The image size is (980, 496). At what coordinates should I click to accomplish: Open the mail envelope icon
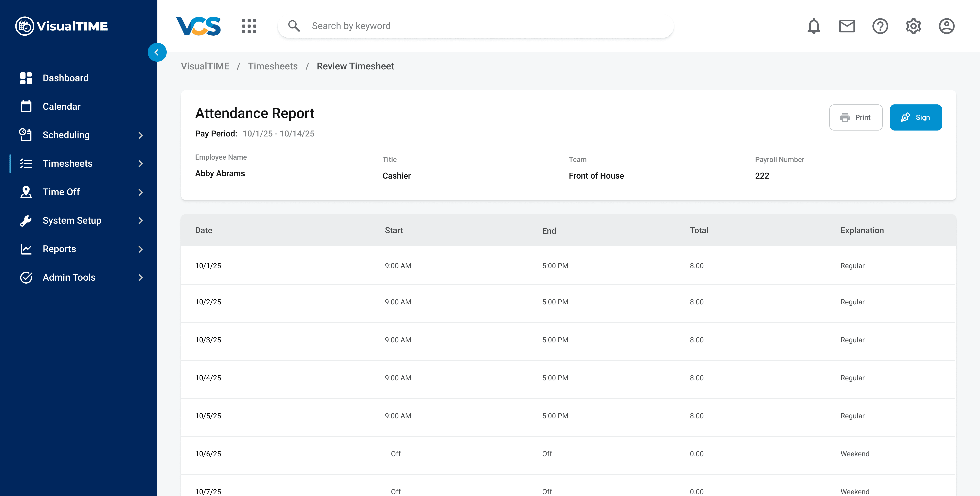click(847, 26)
